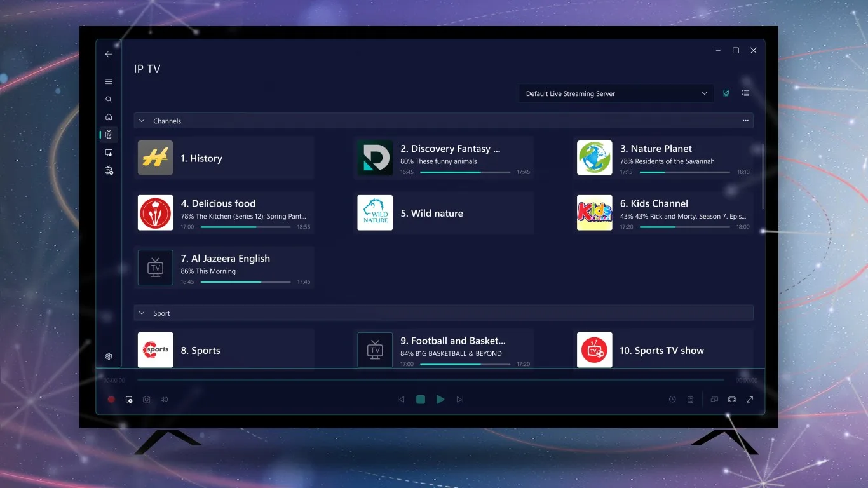Stop playback with the square button
Screen dimensions: 868x488
(421, 400)
